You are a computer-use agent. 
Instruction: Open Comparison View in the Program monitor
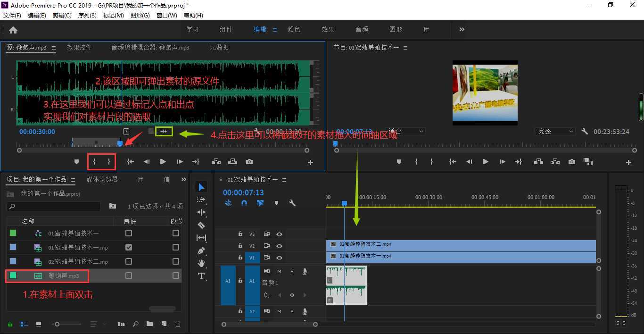click(588, 162)
